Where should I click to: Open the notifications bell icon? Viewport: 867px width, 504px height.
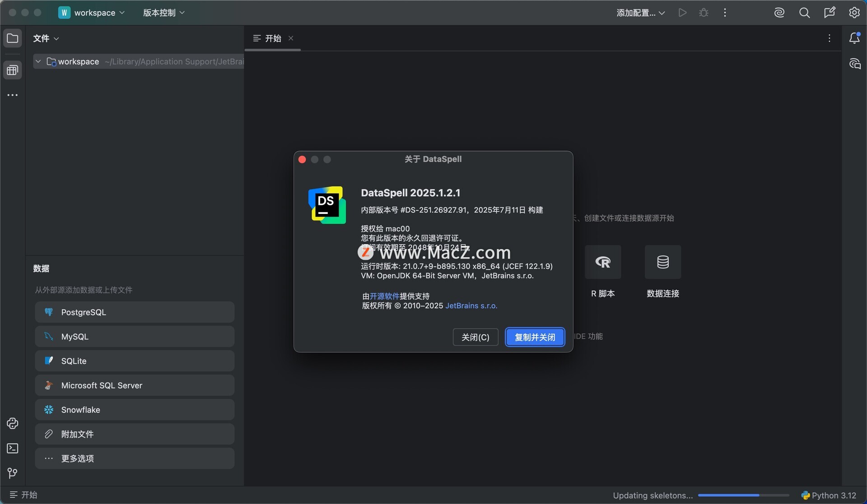(854, 38)
